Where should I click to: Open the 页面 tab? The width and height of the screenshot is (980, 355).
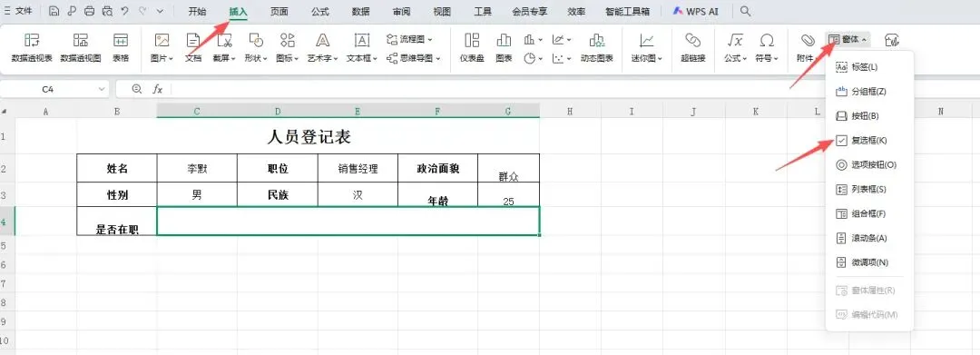(x=279, y=11)
